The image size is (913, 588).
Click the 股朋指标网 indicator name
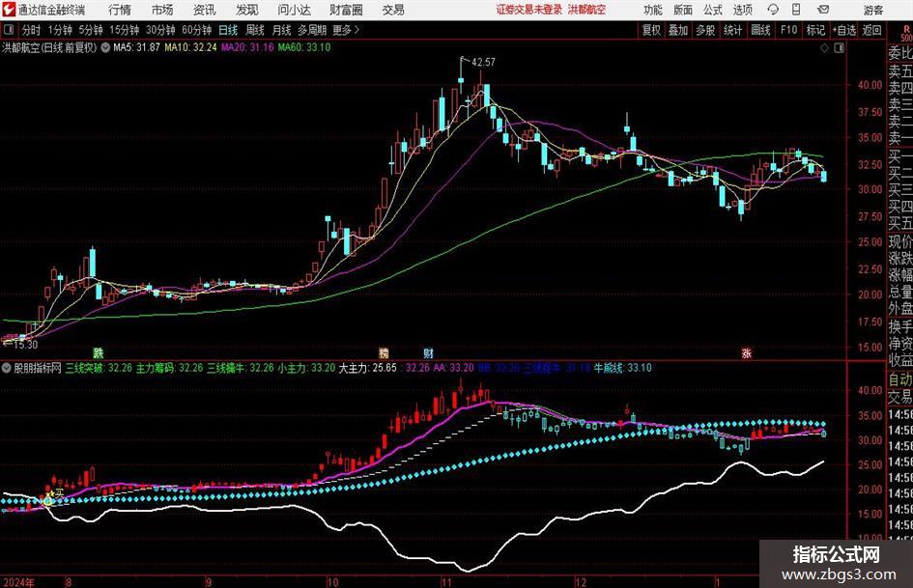click(x=38, y=368)
